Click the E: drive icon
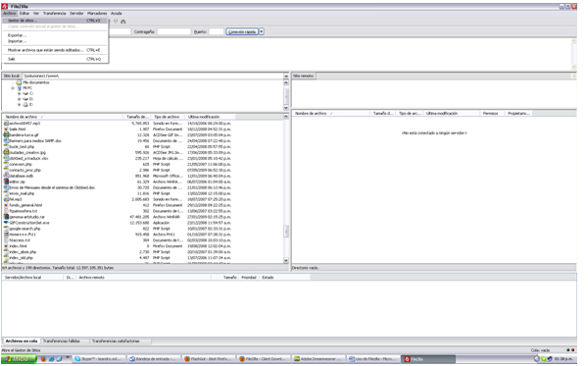 coord(25,105)
